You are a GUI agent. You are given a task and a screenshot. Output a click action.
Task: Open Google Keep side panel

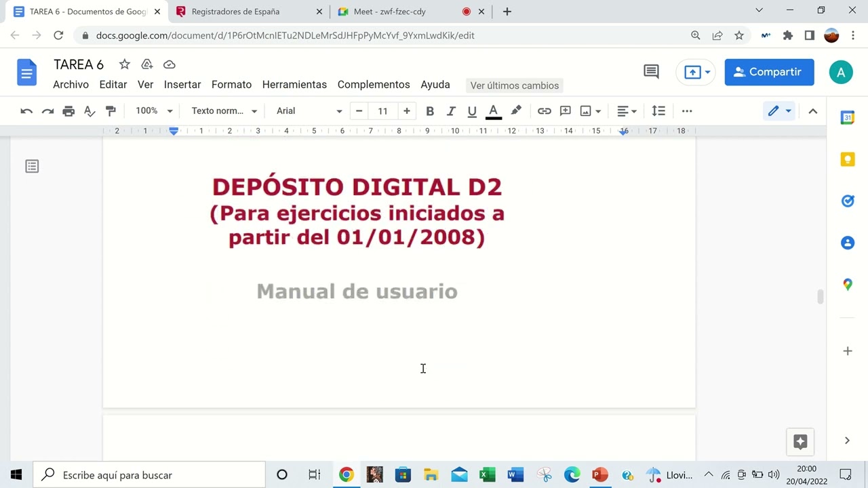tap(848, 159)
